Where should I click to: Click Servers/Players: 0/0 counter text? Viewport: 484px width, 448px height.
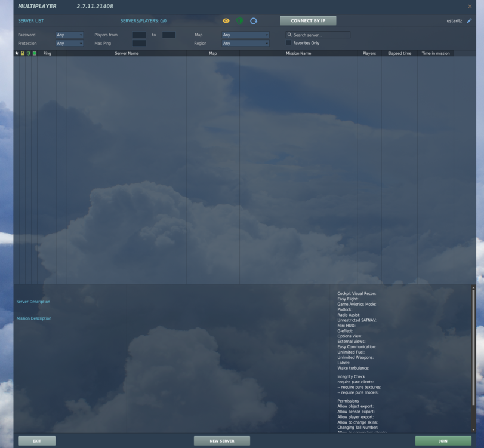(x=143, y=21)
